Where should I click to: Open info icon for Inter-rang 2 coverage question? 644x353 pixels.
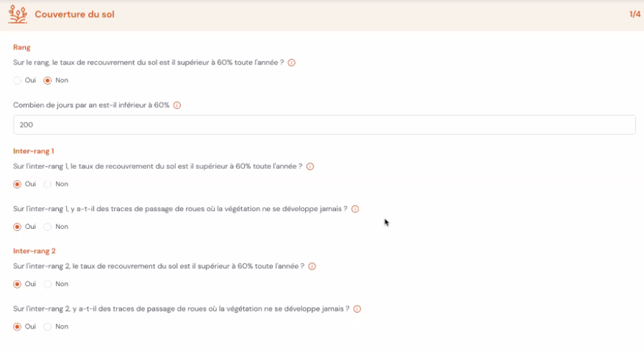[x=312, y=266]
